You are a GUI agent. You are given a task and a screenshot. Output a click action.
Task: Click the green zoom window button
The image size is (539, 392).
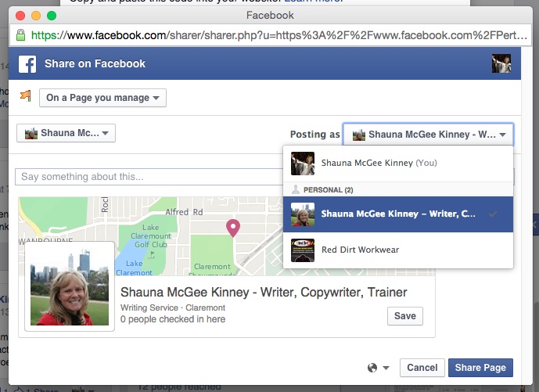pyautogui.click(x=52, y=16)
